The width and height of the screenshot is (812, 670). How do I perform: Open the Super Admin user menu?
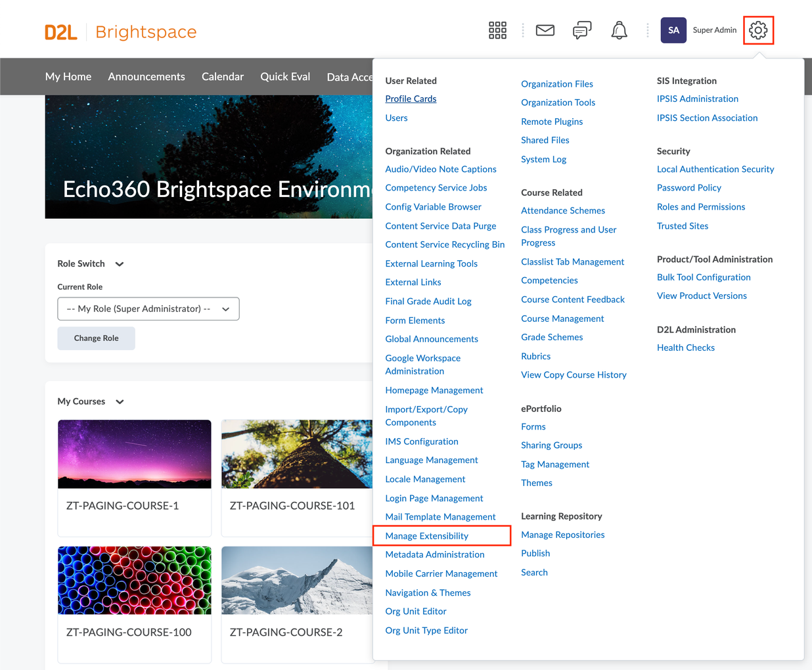pos(714,30)
